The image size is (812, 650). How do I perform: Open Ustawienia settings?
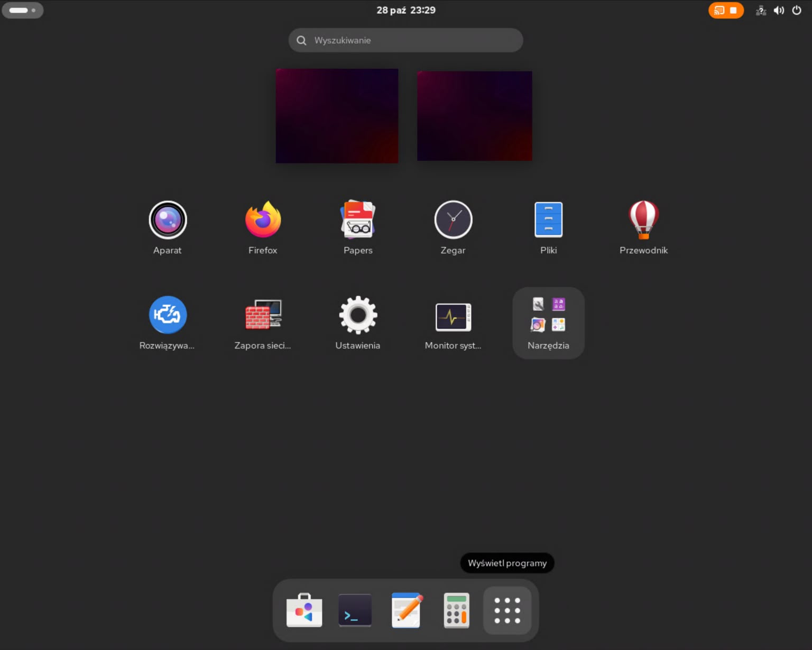pyautogui.click(x=358, y=315)
